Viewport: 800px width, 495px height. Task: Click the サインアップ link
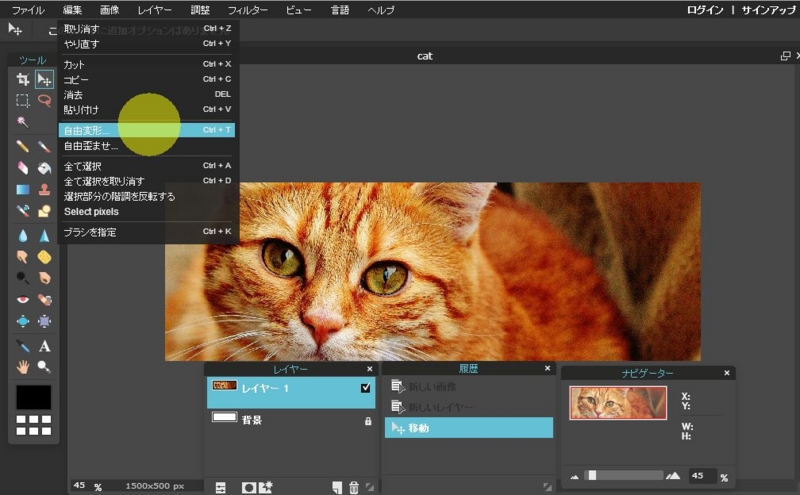coord(768,10)
